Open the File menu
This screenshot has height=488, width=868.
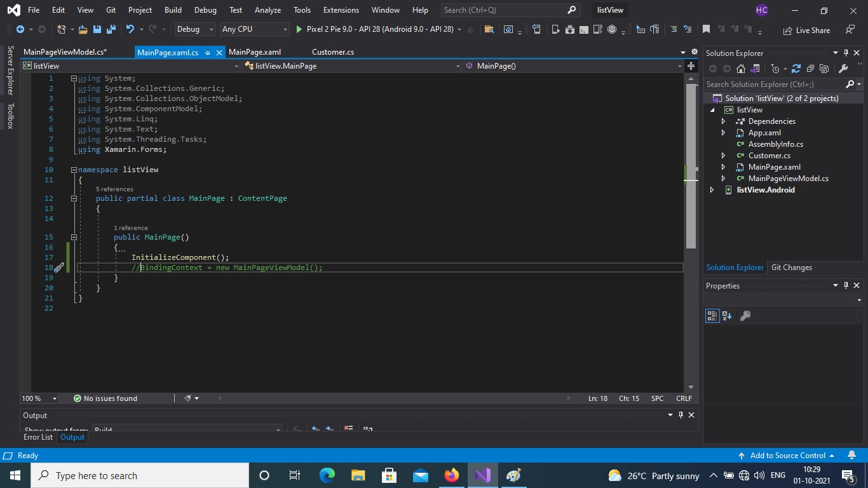tap(34, 10)
